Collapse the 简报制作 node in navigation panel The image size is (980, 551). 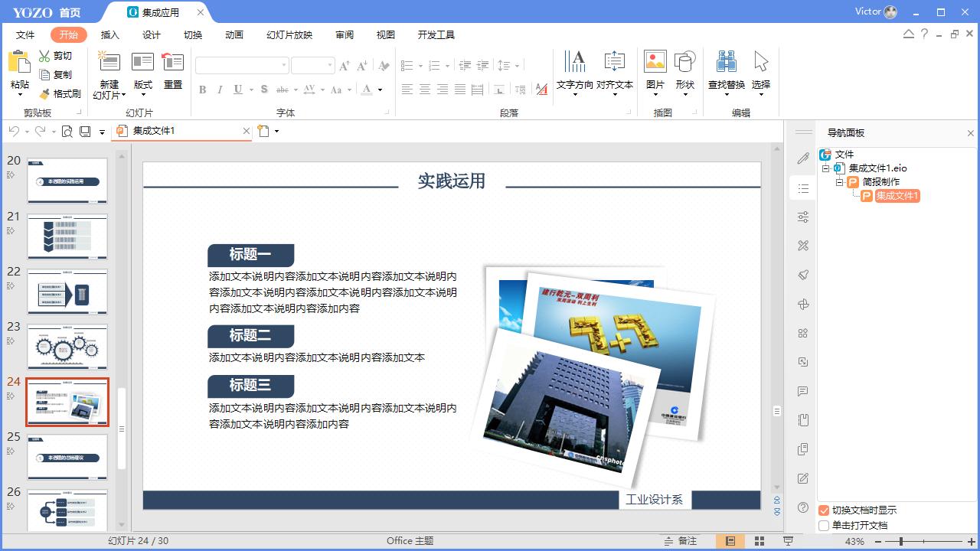841,182
